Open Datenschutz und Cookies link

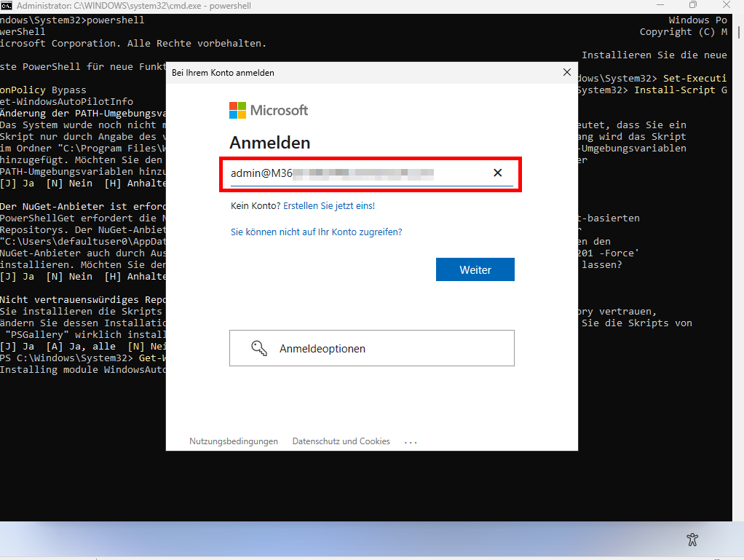coord(341,441)
